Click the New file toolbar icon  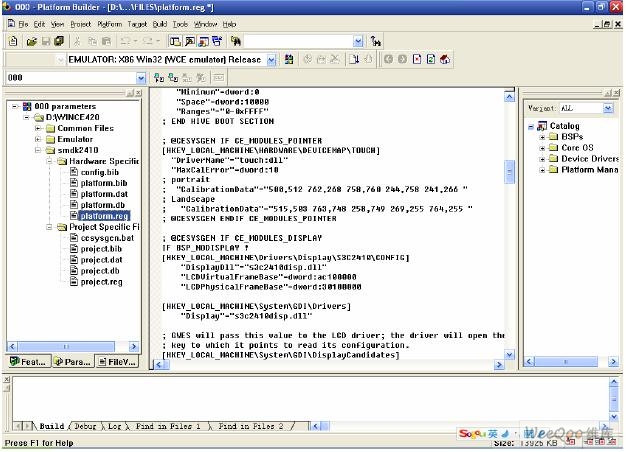pyautogui.click(x=12, y=41)
